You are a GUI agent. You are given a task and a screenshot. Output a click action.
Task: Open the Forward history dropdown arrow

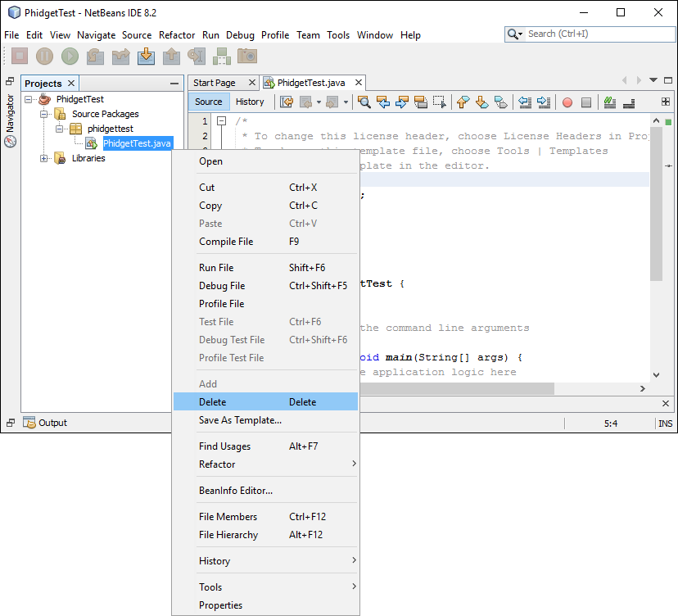click(346, 102)
